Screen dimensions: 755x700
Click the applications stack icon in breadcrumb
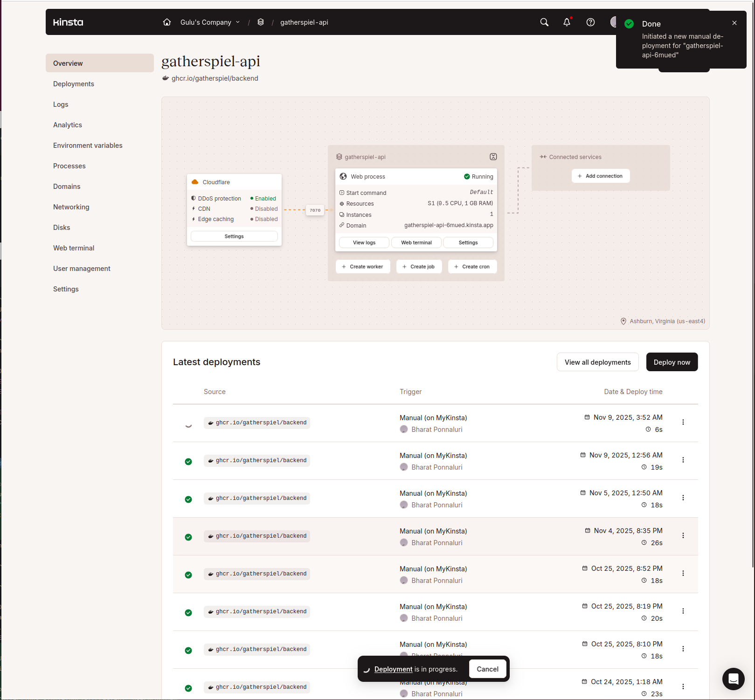pos(261,22)
